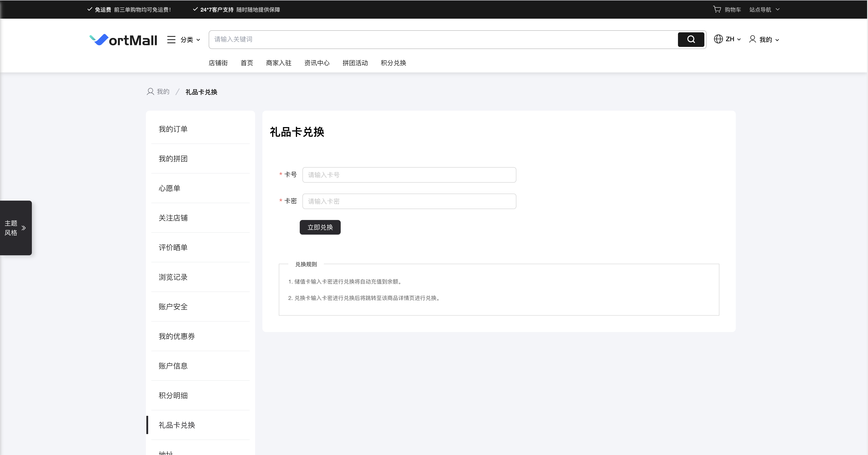Click the breadcrumb user icon
Screen dimensions: 868x455
coord(150,92)
